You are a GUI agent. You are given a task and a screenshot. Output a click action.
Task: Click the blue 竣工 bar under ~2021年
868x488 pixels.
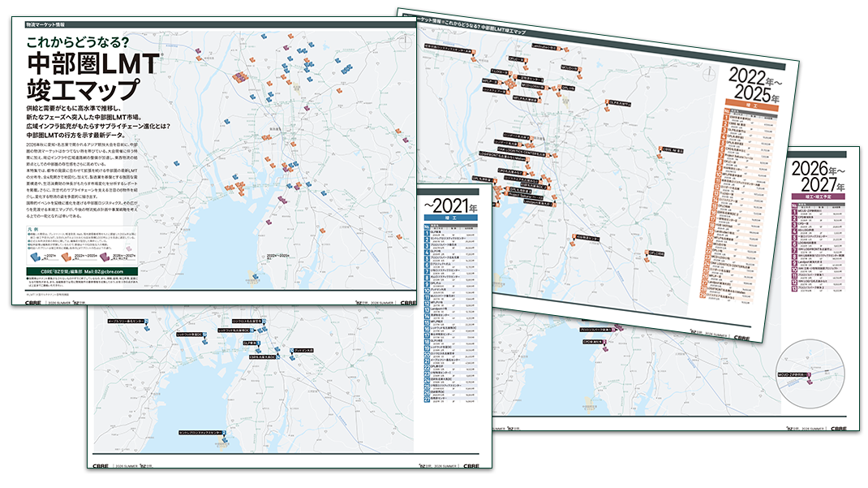(450, 218)
